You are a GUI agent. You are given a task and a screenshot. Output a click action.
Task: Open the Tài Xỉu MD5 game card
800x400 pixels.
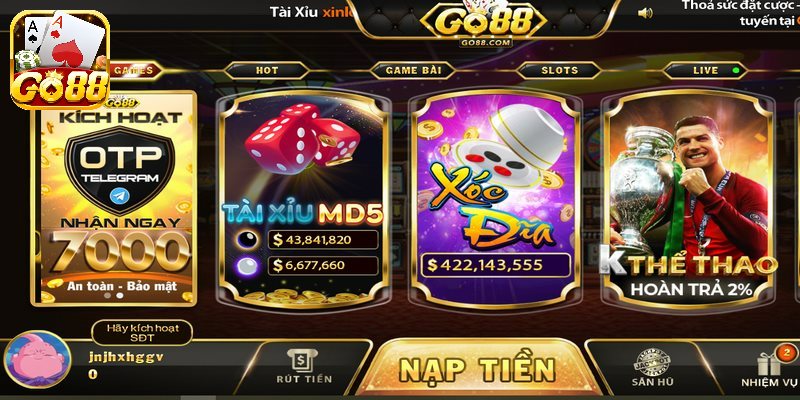[303, 199]
